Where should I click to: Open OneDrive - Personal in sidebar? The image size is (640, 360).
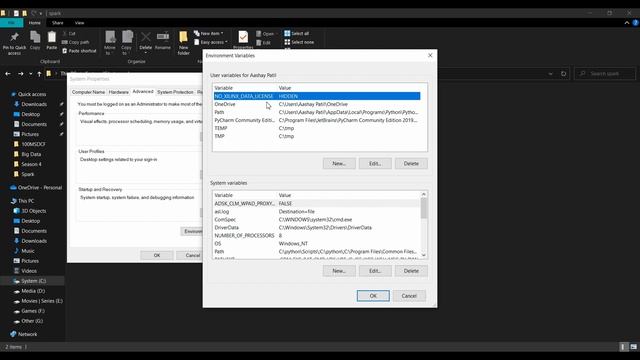(x=40, y=188)
